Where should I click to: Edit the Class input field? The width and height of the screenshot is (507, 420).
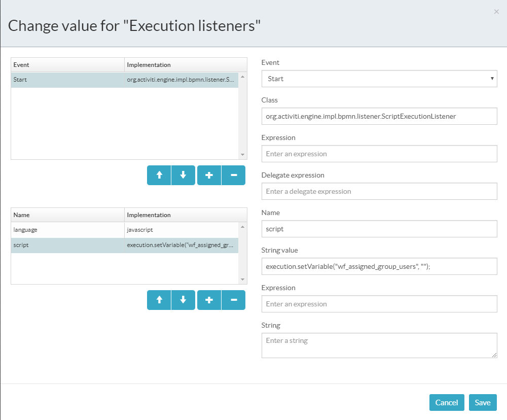tap(379, 116)
